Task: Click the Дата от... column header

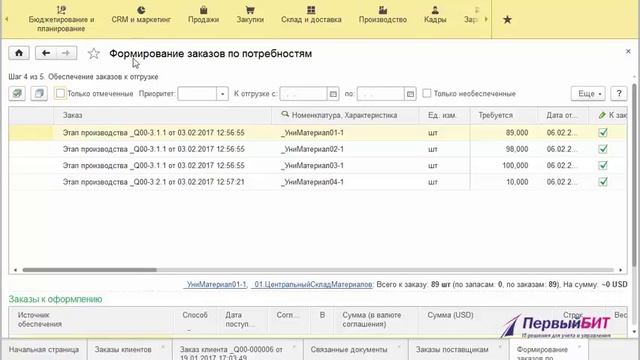Action: 563,115
